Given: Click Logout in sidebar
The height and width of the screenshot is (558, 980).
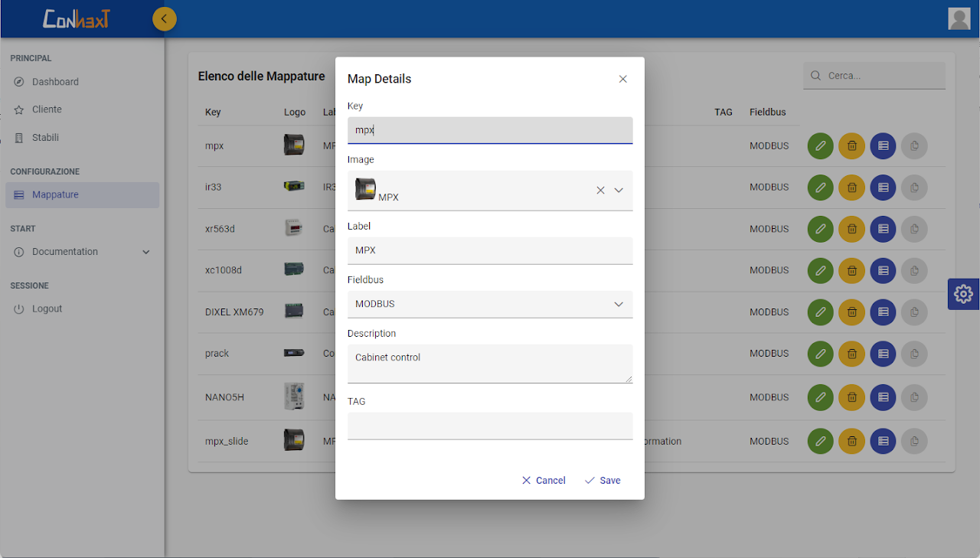Looking at the screenshot, I should pyautogui.click(x=47, y=309).
